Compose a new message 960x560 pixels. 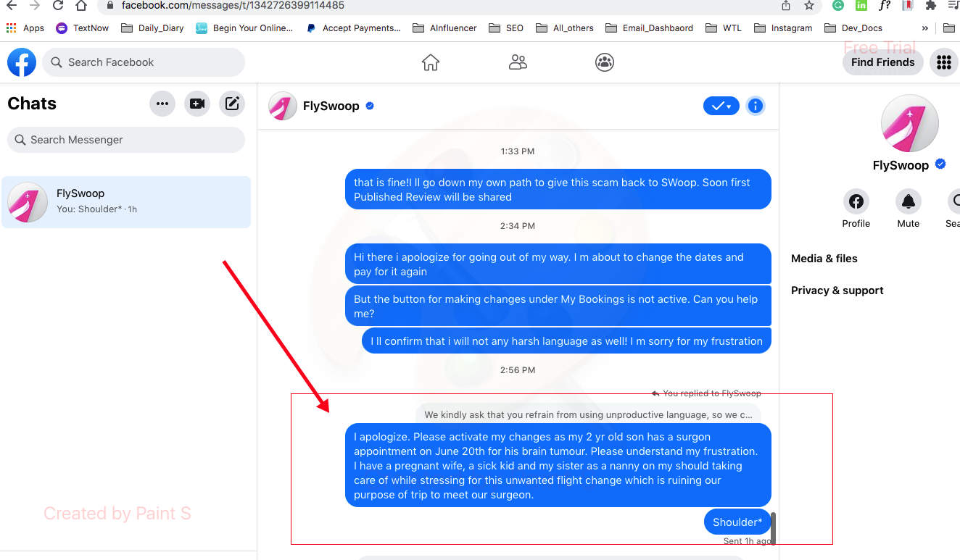232,104
